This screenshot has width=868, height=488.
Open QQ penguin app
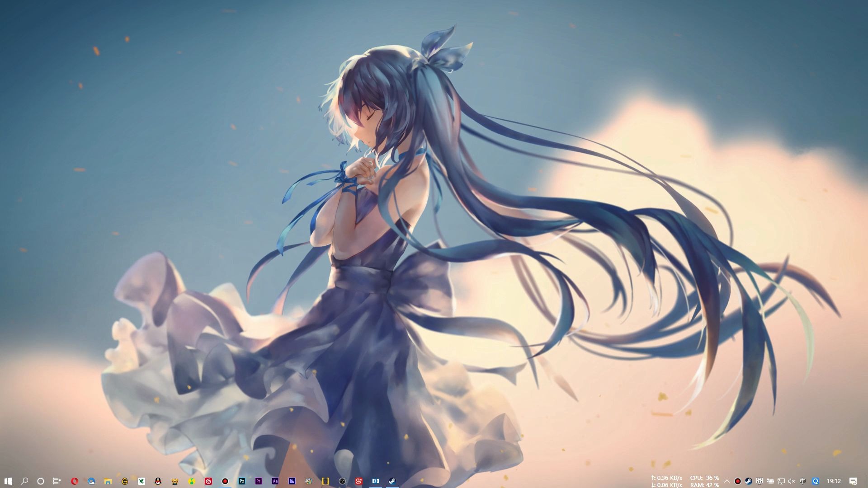(x=158, y=481)
